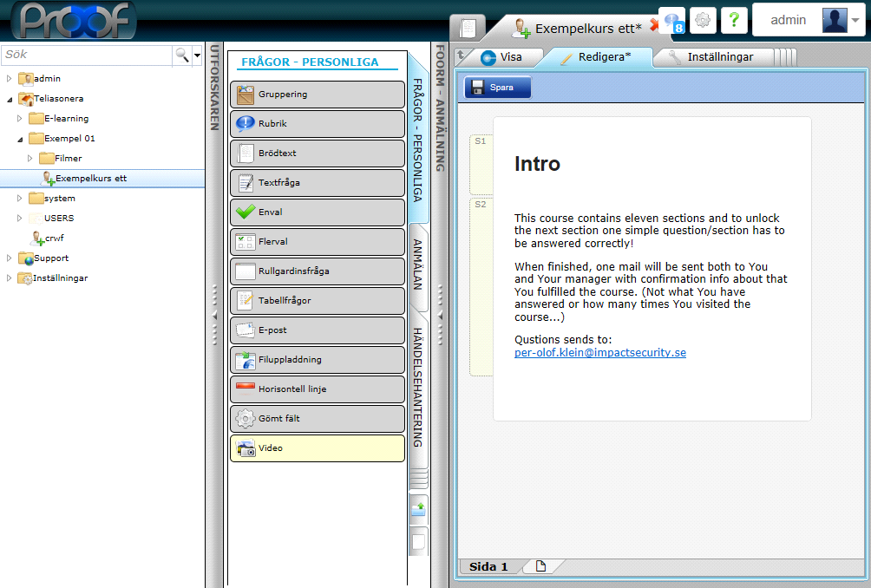Viewport: 871px width, 588px height.
Task: Click in the Sök search field
Action: (87, 55)
